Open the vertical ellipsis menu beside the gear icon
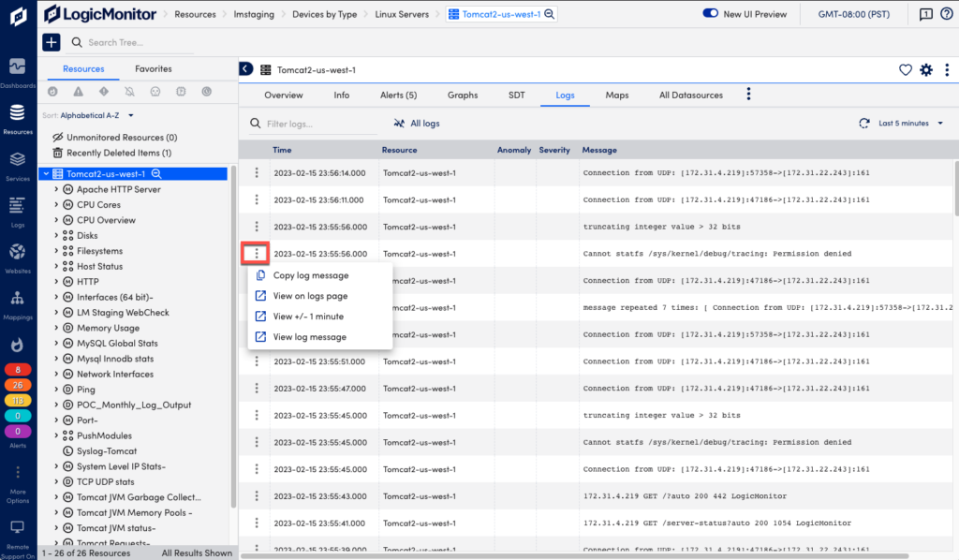The width and height of the screenshot is (959, 560). tap(947, 69)
